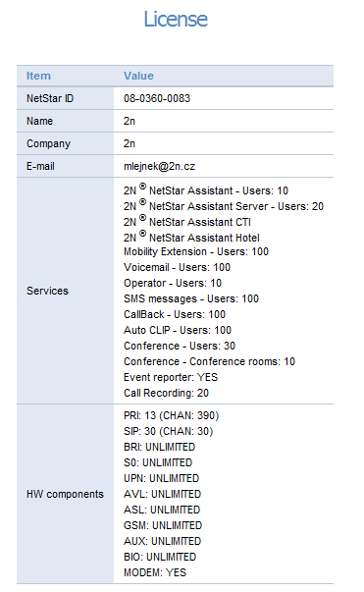Select the NetStar Assistant Server users line
This screenshot has height=592, width=364.
coord(224,206)
